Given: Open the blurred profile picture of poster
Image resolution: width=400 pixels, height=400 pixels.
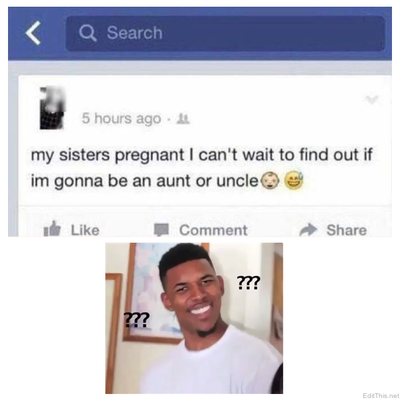Looking at the screenshot, I should click(x=51, y=108).
